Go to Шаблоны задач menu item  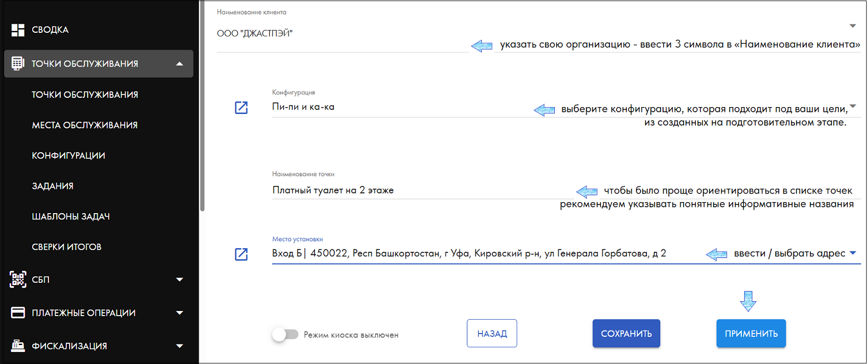point(71,217)
